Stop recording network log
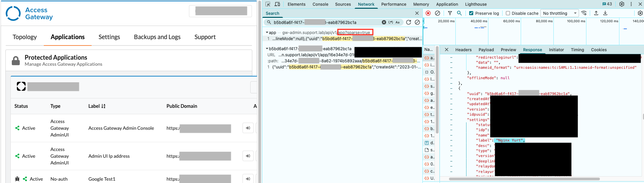This screenshot has width=644, height=183. pos(428,13)
